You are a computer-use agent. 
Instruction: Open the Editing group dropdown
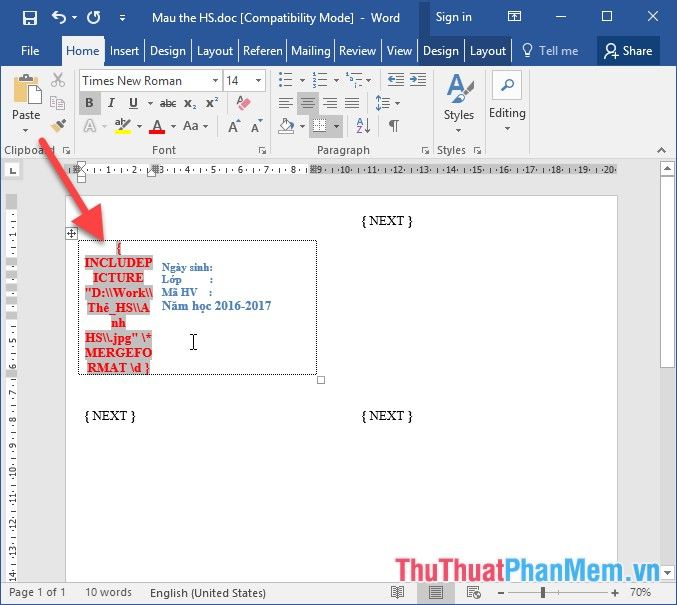(x=507, y=102)
